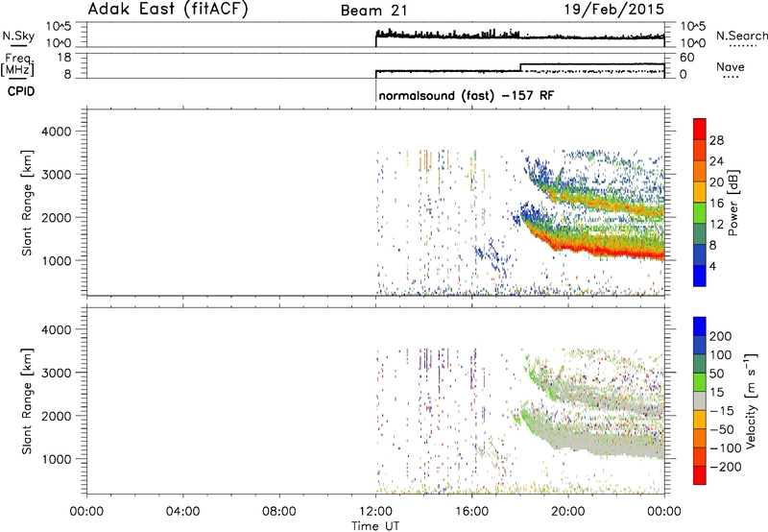
Task: Click the '4000' tick on power panel
Action: point(56,132)
